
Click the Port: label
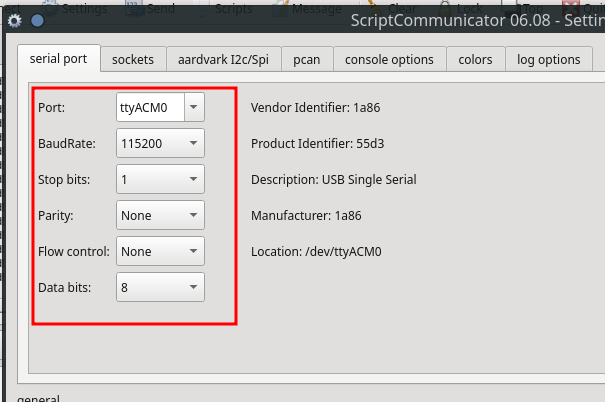click(x=51, y=108)
